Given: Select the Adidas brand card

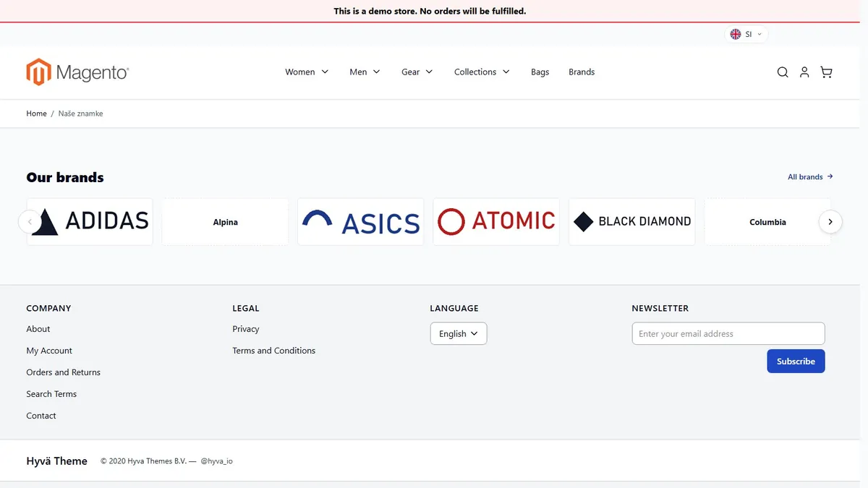Looking at the screenshot, I should pyautogui.click(x=90, y=222).
